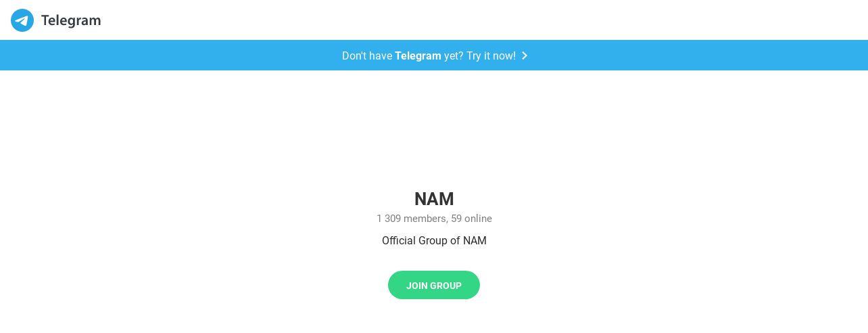Viewport: 868px width, 333px height.
Task: Join the NAM group with green button
Action: 434,285
